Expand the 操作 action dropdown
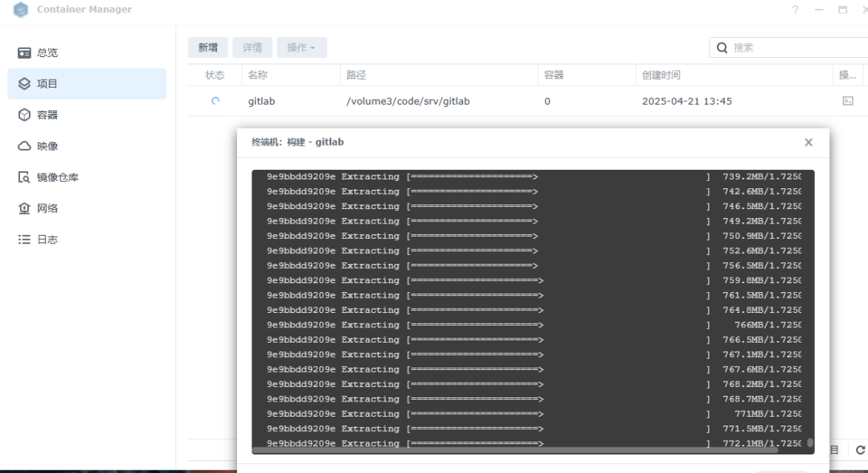Image resolution: width=868 pixels, height=473 pixels. [301, 47]
